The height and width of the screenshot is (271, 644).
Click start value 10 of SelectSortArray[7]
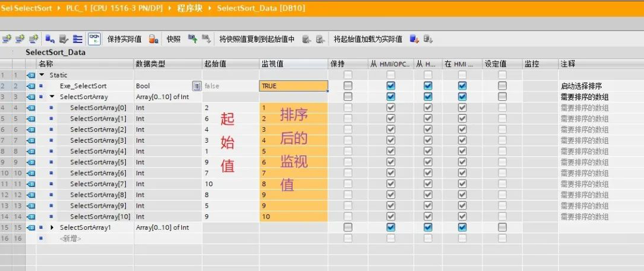pyautogui.click(x=230, y=184)
